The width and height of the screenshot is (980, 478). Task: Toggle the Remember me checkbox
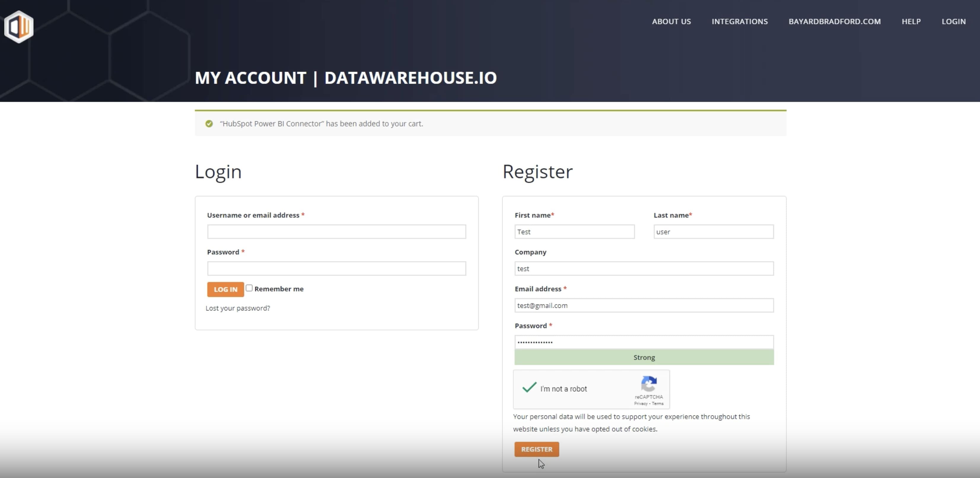(249, 288)
